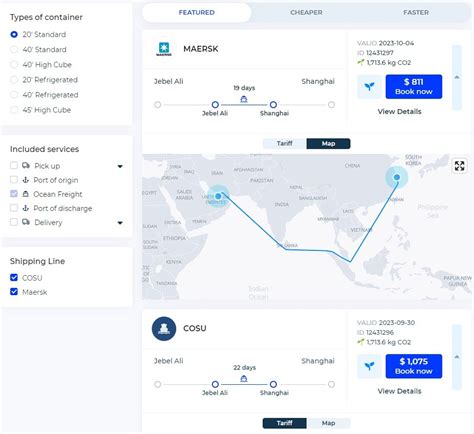Click Shanghai marker on map
Screen dimensions: 474x434
[397, 177]
